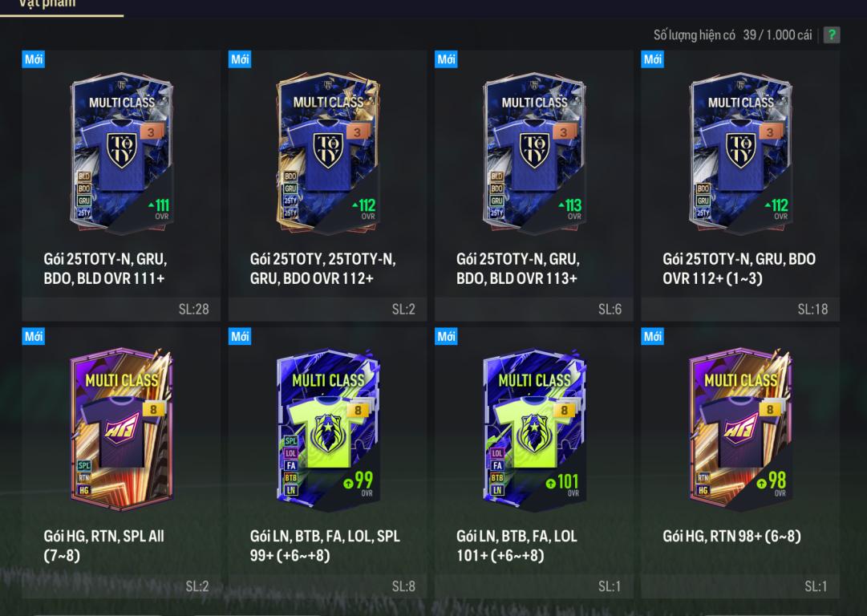This screenshot has height=616, width=867.
Task: Click the Gói LN, BTB, FA, LOL, SPL 99+ label
Action: [x=325, y=545]
